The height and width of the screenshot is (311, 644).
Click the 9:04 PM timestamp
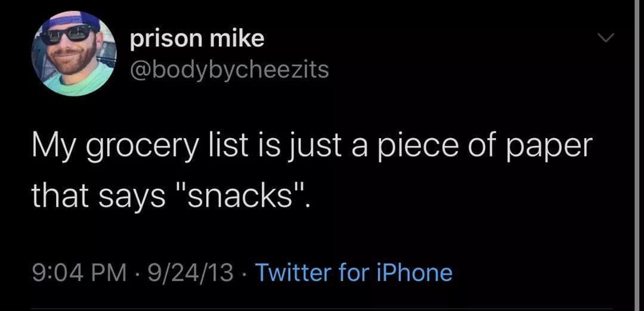(x=78, y=273)
